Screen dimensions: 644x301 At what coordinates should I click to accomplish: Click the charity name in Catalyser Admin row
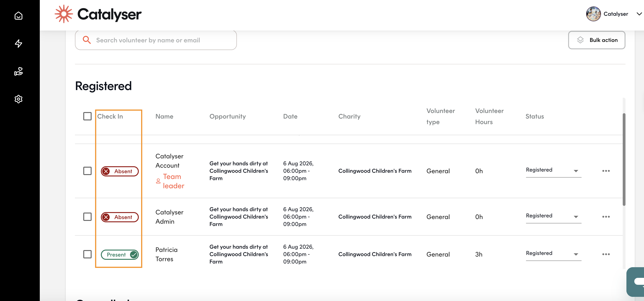click(x=375, y=217)
